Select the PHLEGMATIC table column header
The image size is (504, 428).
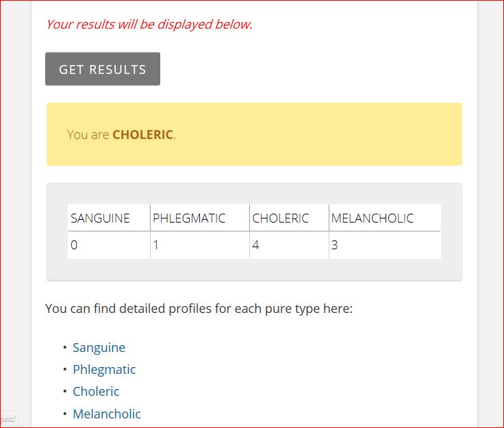189,218
